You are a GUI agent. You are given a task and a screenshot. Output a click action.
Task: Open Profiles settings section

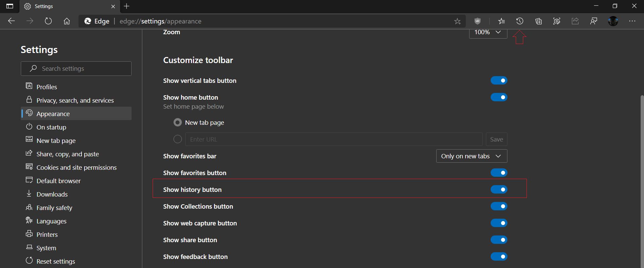76,87
